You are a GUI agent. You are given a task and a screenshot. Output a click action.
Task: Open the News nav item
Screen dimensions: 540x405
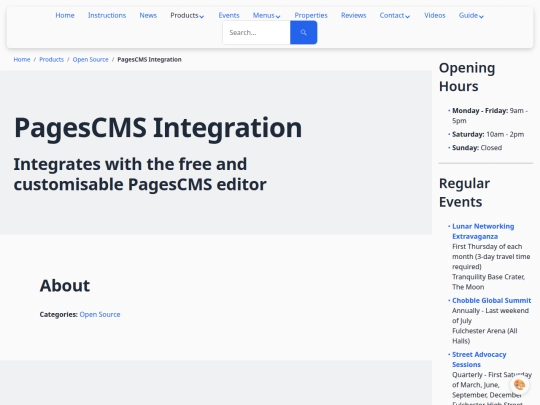tap(148, 15)
